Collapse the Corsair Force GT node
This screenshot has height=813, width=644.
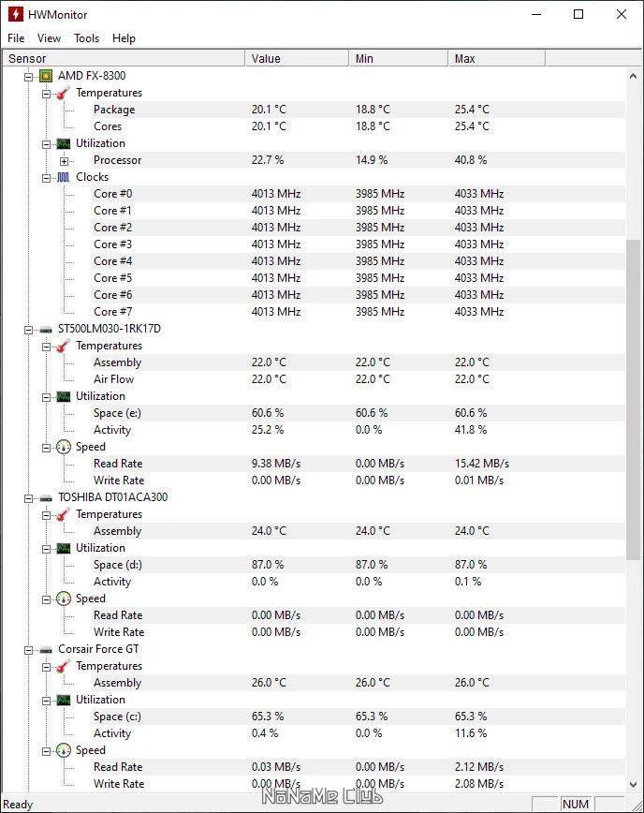click(x=29, y=649)
